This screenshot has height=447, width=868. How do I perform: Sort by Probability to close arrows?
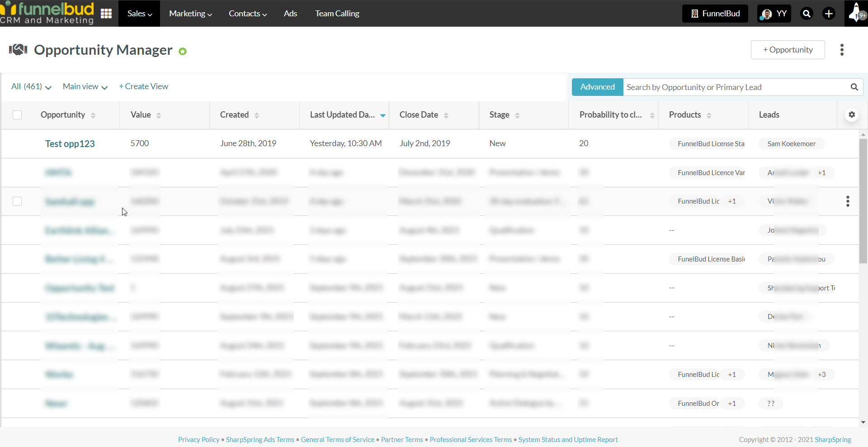(x=652, y=115)
